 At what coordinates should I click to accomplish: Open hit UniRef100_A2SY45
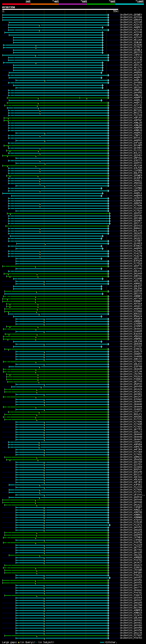(x=131, y=22)
